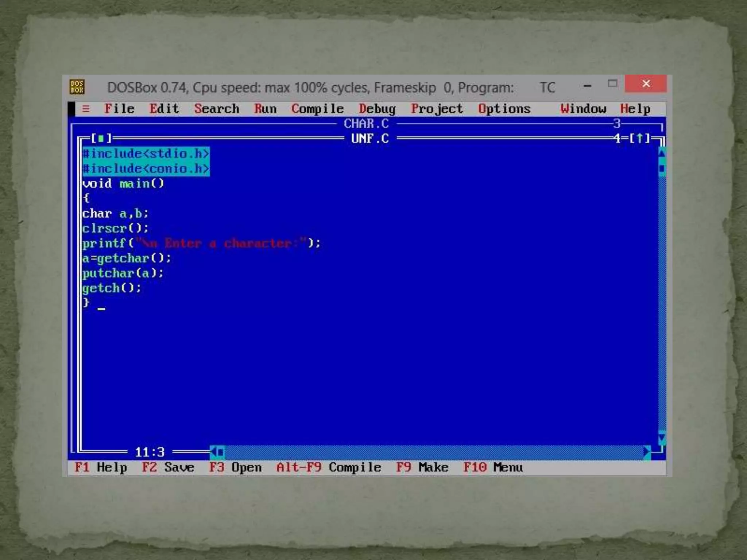Click the horizontal scrollbar left arrow

[x=214, y=452]
